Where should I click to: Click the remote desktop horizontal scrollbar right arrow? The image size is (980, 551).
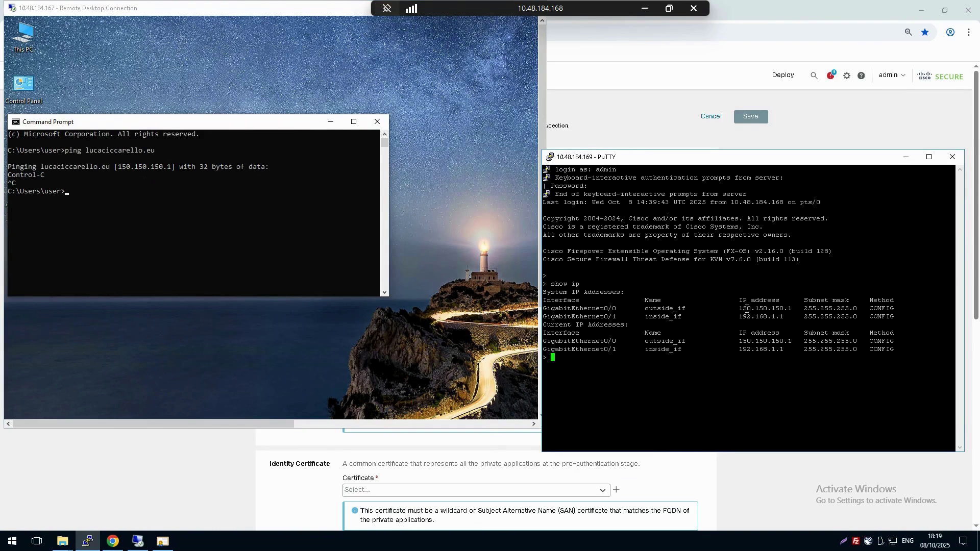click(534, 423)
